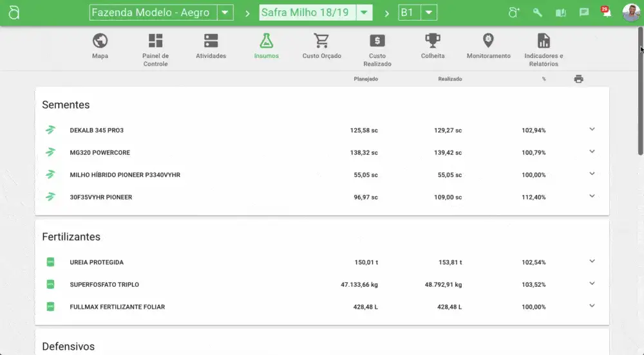This screenshot has width=644, height=355.
Task: Switch to Indicadores e Relatórios tab
Action: [544, 46]
